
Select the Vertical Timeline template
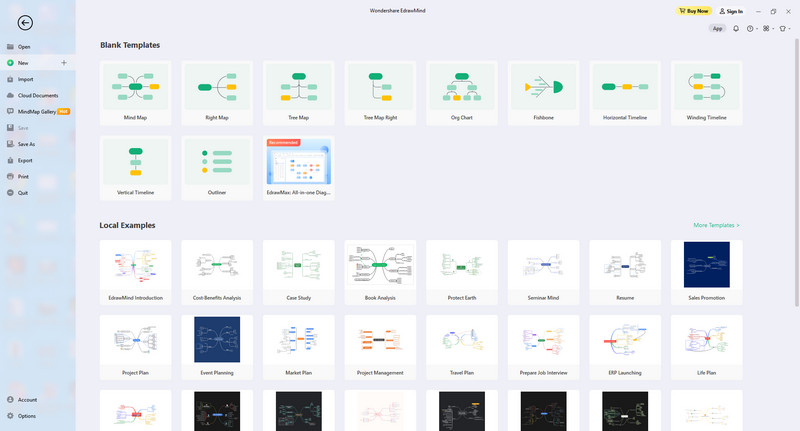[135, 168]
